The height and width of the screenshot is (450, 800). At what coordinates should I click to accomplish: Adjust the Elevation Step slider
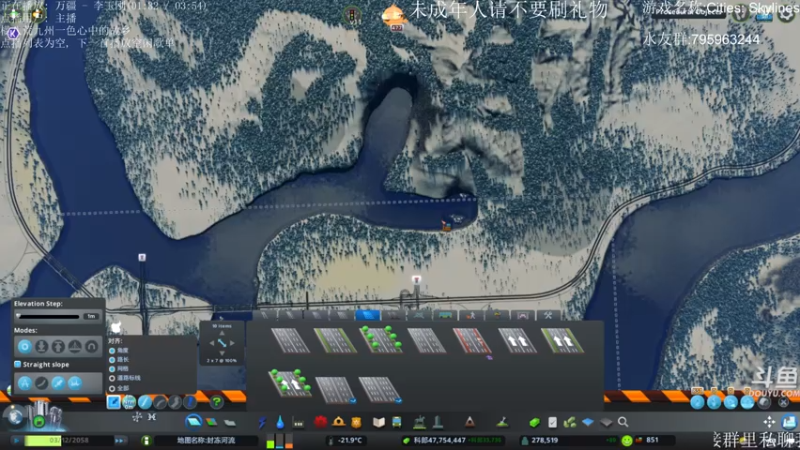pyautogui.click(x=48, y=316)
